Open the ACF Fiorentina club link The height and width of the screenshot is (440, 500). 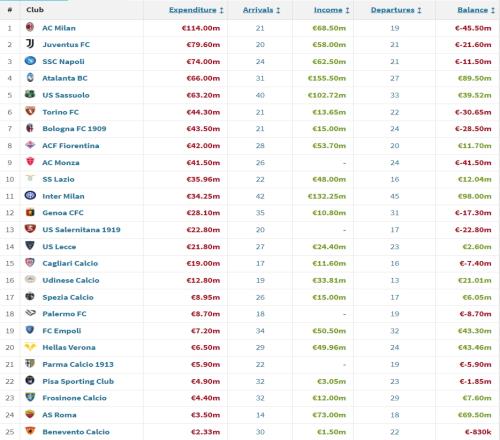(x=71, y=146)
